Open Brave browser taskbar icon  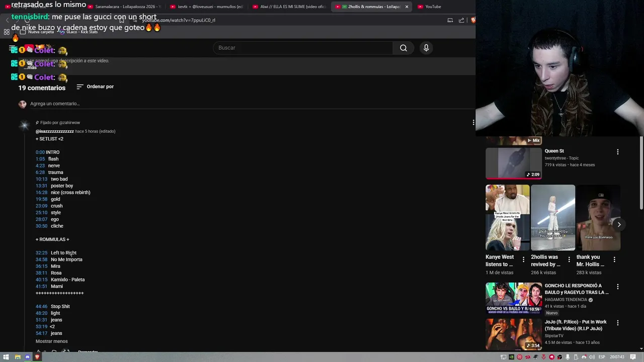coord(37,357)
